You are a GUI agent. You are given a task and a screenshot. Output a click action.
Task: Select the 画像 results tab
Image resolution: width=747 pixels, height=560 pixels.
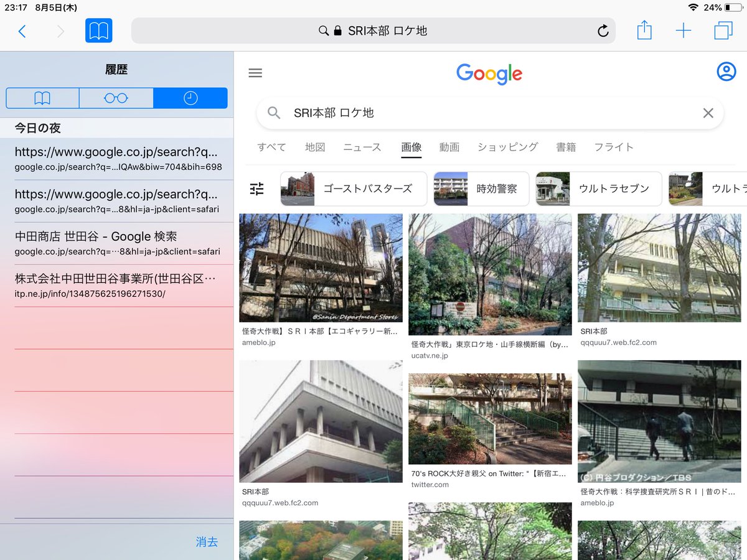coord(411,147)
